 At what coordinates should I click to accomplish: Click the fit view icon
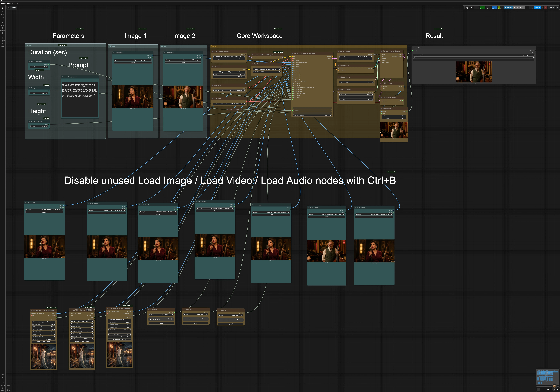544,389
